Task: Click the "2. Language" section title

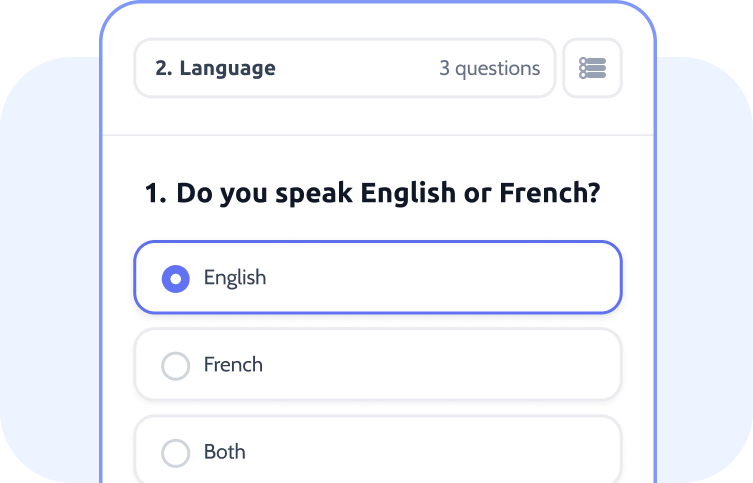Action: [x=215, y=69]
